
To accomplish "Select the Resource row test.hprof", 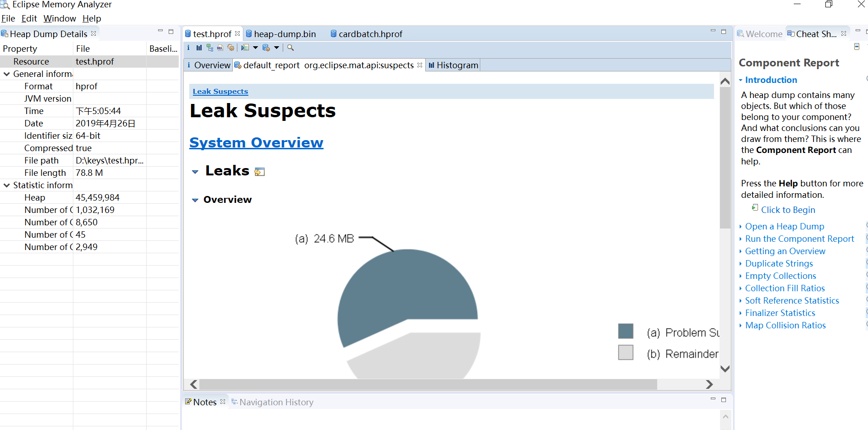I will click(89, 61).
